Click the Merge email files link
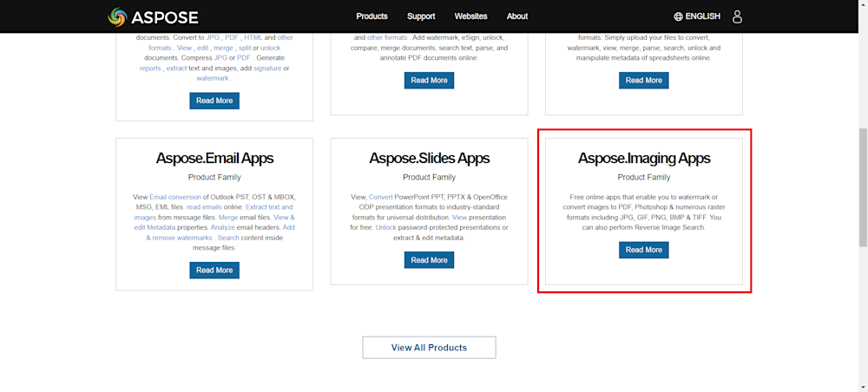 228,218
